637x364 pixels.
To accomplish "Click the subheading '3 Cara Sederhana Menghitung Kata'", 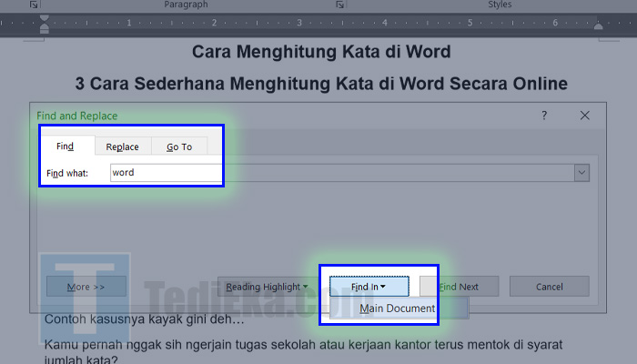I will pyautogui.click(x=224, y=84).
